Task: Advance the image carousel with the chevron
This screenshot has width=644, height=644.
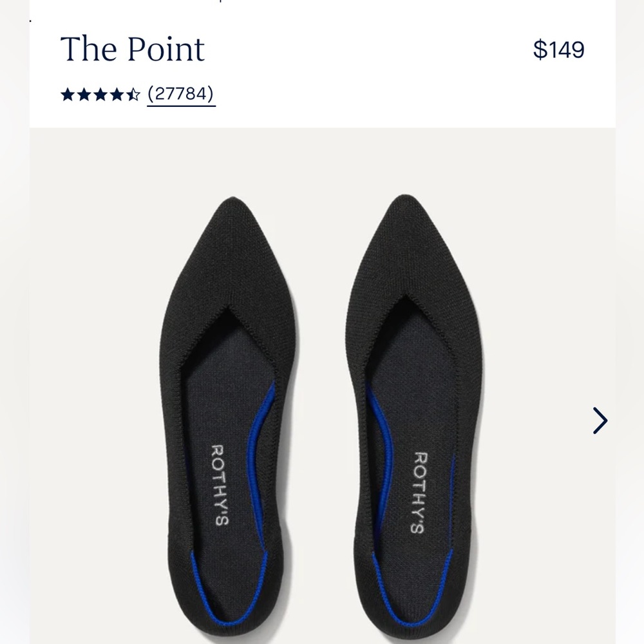Action: coord(600,420)
